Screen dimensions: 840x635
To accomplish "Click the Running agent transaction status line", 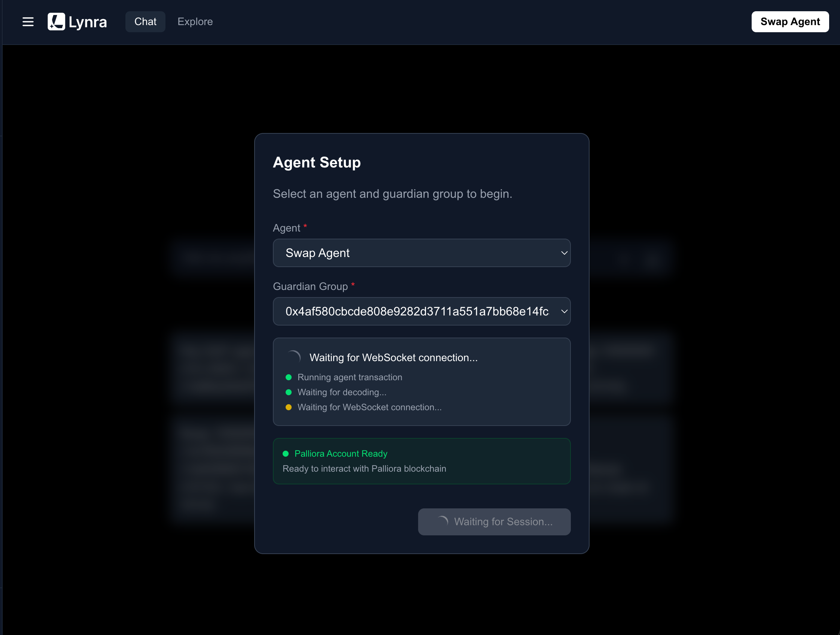I will pos(349,377).
